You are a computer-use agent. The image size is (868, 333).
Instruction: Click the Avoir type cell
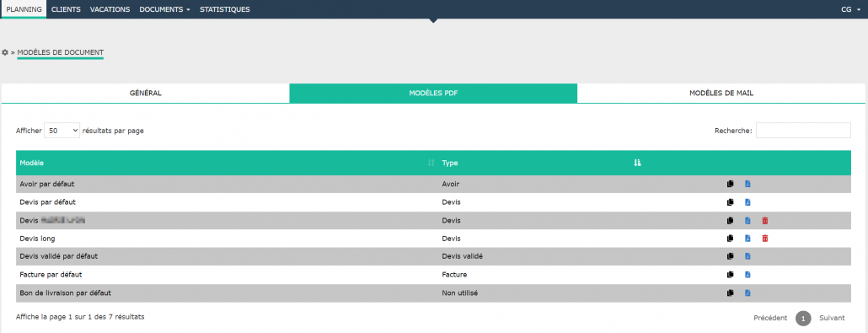(x=451, y=184)
